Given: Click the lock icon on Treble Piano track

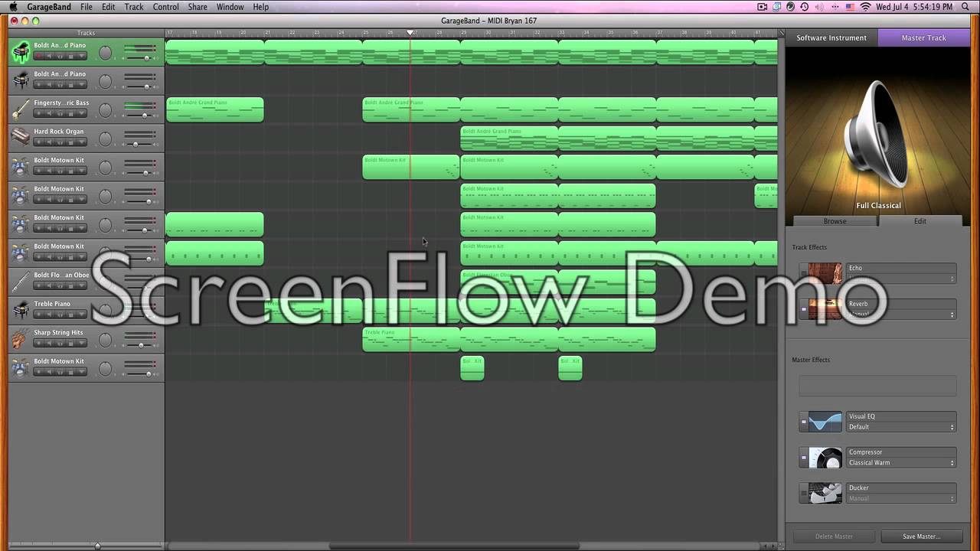Looking at the screenshot, I should point(70,315).
